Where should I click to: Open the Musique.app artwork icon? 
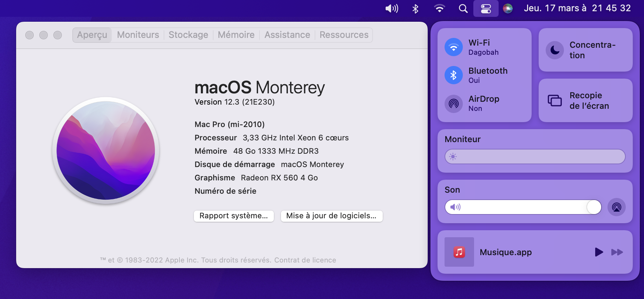point(459,252)
